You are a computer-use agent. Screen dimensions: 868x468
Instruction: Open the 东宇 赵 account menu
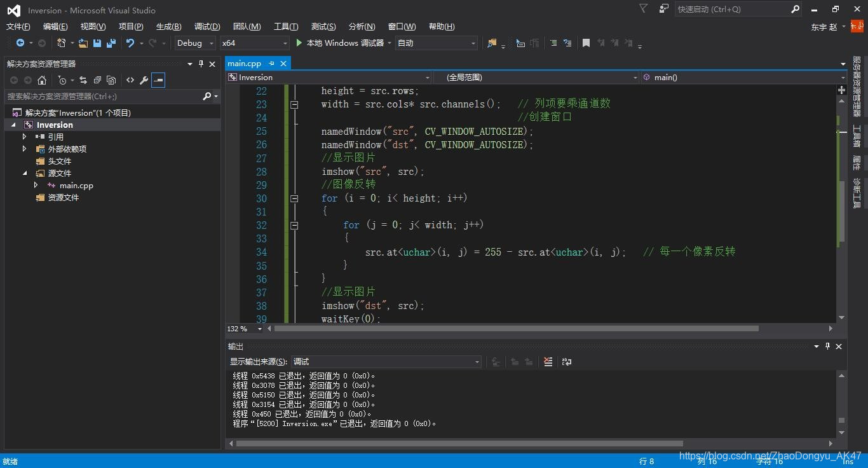tap(829, 27)
